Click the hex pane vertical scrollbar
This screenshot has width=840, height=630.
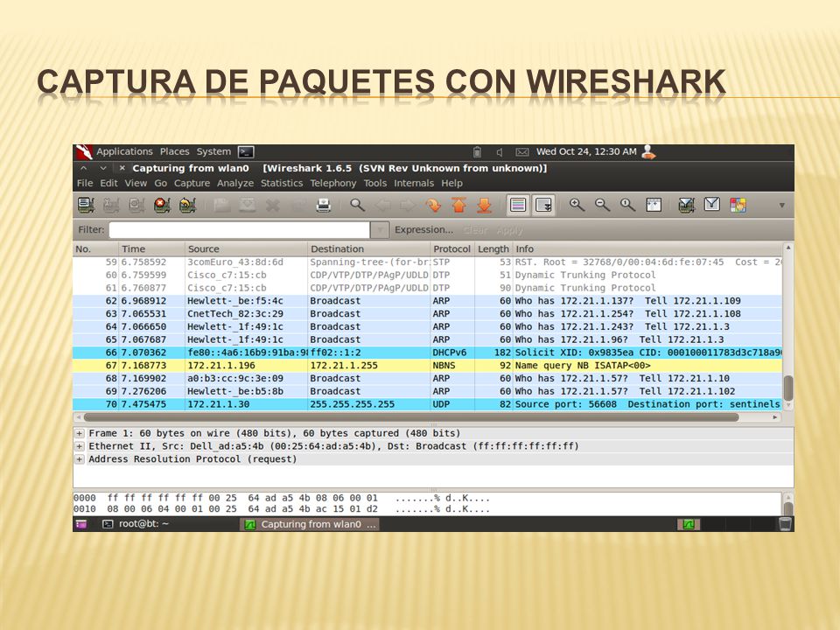click(x=788, y=504)
